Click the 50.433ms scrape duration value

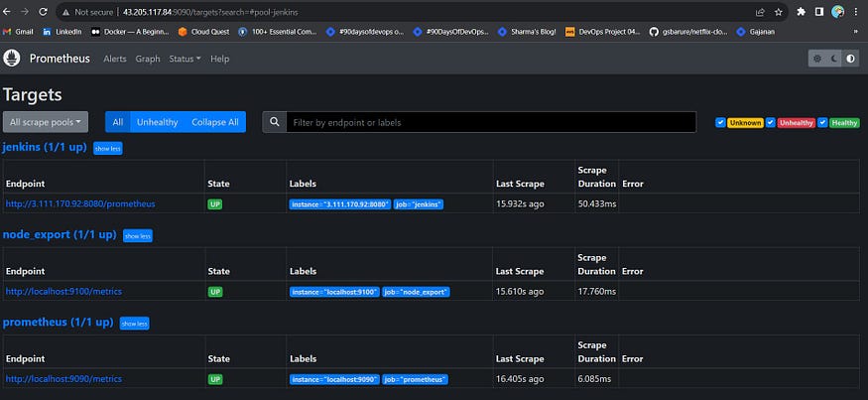(597, 203)
